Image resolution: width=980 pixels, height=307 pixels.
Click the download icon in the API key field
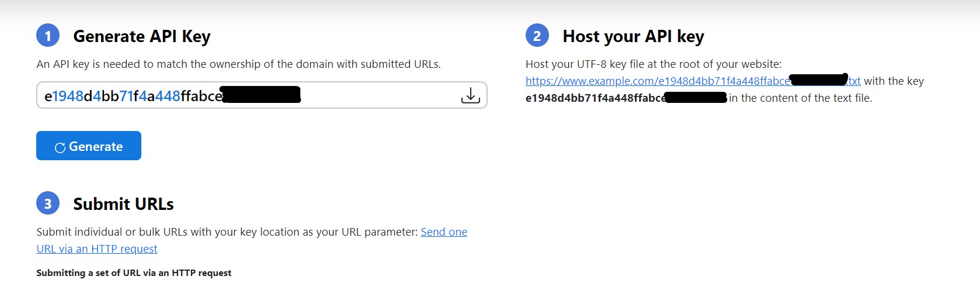tap(470, 95)
